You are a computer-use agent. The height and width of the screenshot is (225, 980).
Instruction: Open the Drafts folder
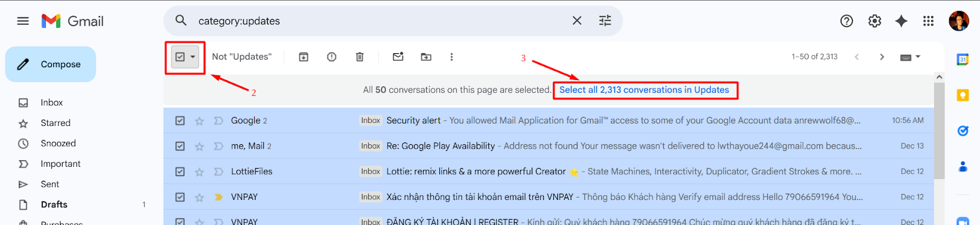54,204
